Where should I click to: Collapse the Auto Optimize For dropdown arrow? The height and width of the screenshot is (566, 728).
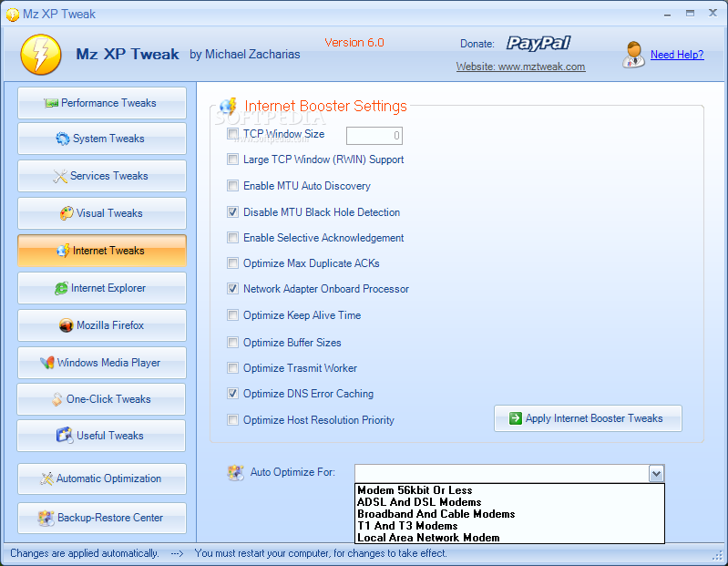point(656,474)
